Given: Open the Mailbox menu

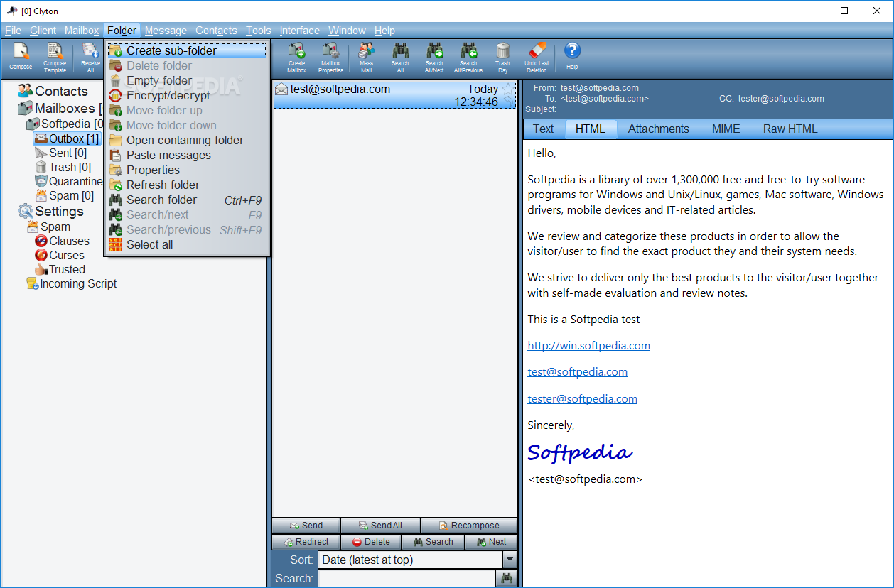Looking at the screenshot, I should click(82, 31).
